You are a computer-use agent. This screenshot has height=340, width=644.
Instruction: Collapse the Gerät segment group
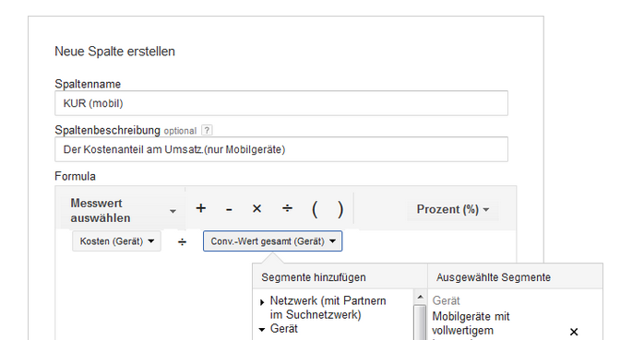coord(262,329)
